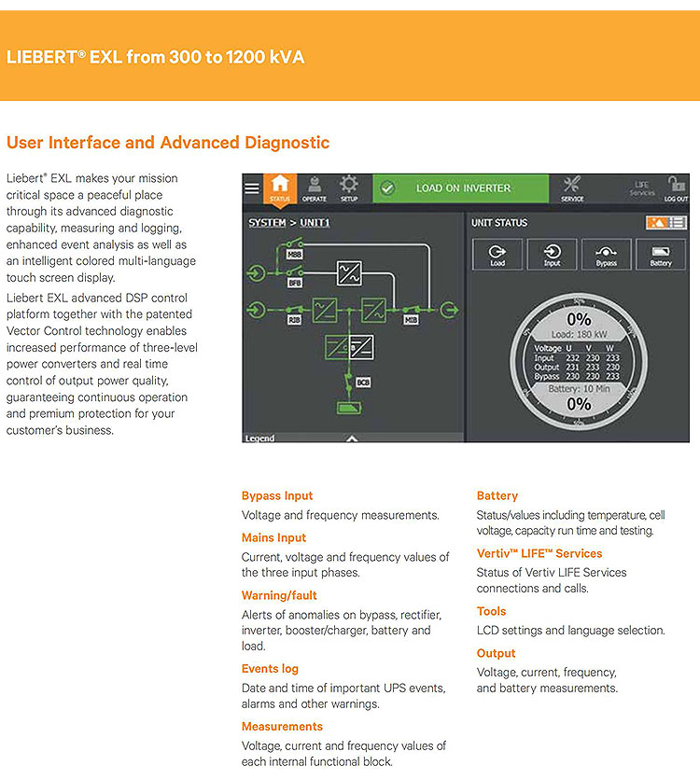Open the Service tools icon
This screenshot has height=779, width=700.
pos(572,188)
